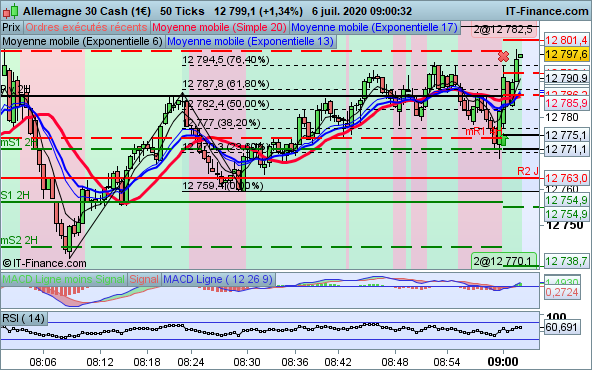Click the mS2 2H pivot label

19,240
